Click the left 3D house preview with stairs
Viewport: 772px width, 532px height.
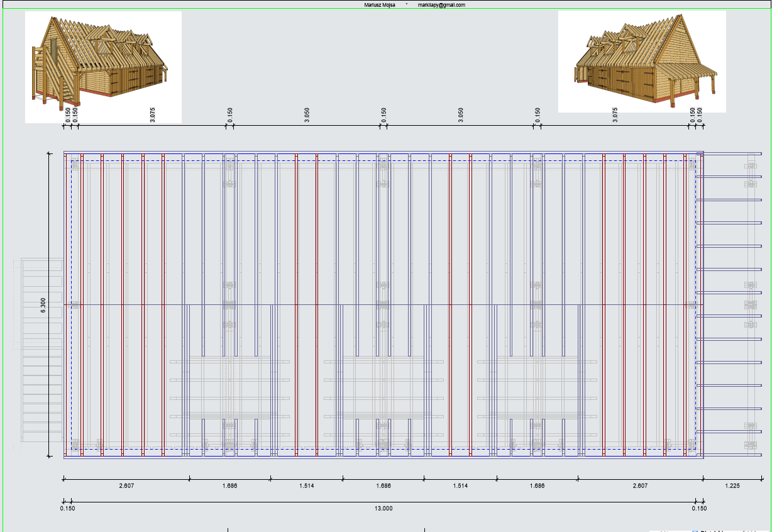[x=102, y=66]
